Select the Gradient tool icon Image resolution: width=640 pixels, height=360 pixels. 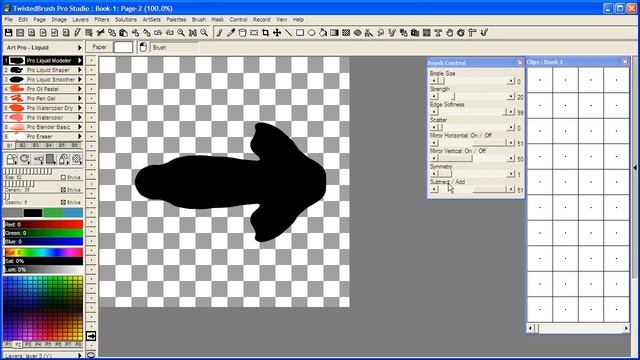(x=334, y=33)
